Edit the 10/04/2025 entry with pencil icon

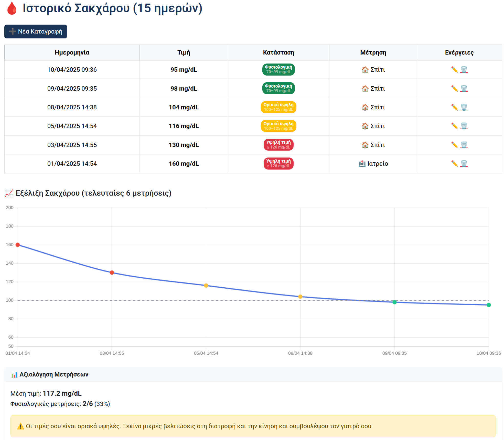pyautogui.click(x=454, y=70)
